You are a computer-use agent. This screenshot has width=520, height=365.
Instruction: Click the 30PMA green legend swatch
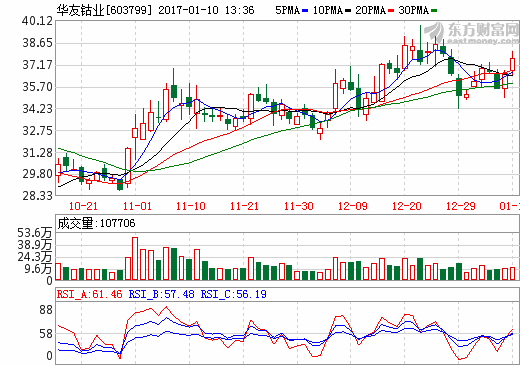434,11
